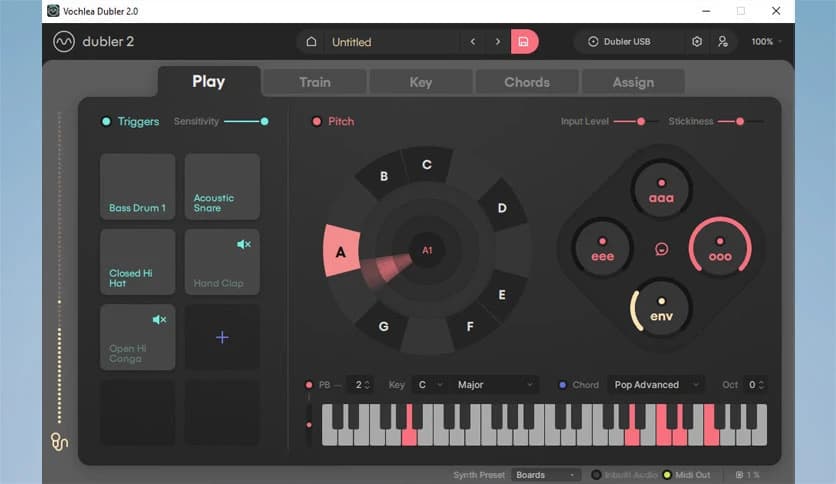This screenshot has width=836, height=484.
Task: Click the aaa vowel knob
Action: pyautogui.click(x=661, y=190)
